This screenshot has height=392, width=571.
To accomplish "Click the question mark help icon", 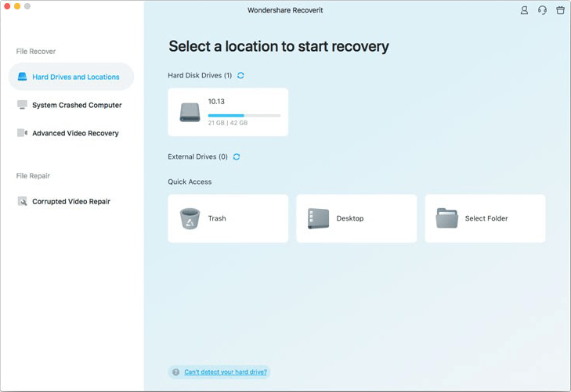I will (x=176, y=372).
